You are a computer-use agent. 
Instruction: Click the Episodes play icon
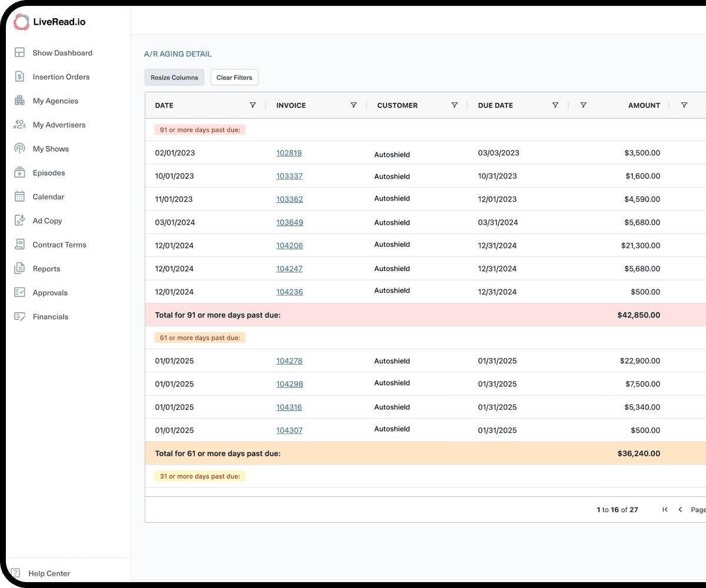click(19, 173)
